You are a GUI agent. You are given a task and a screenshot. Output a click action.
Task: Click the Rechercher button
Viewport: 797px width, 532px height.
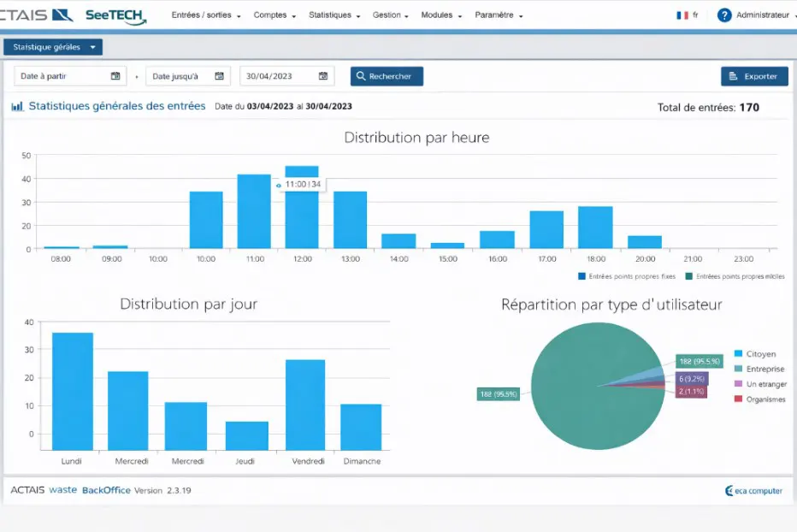[387, 76]
